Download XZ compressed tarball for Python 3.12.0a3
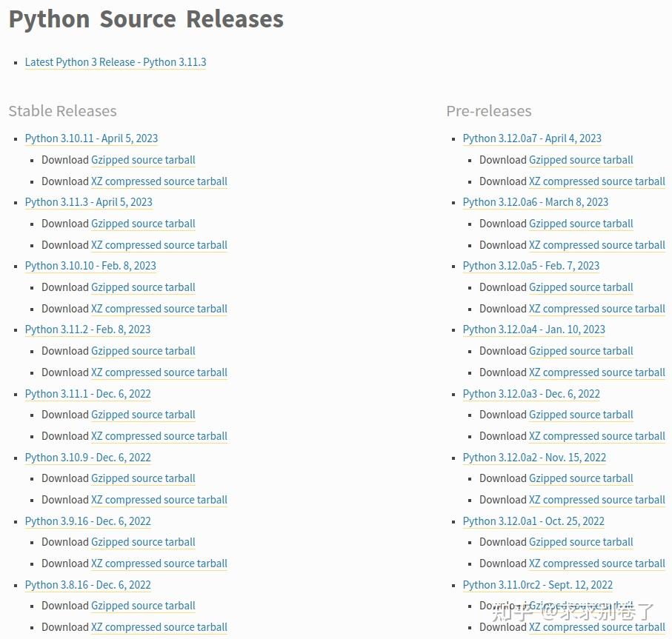 tap(596, 436)
